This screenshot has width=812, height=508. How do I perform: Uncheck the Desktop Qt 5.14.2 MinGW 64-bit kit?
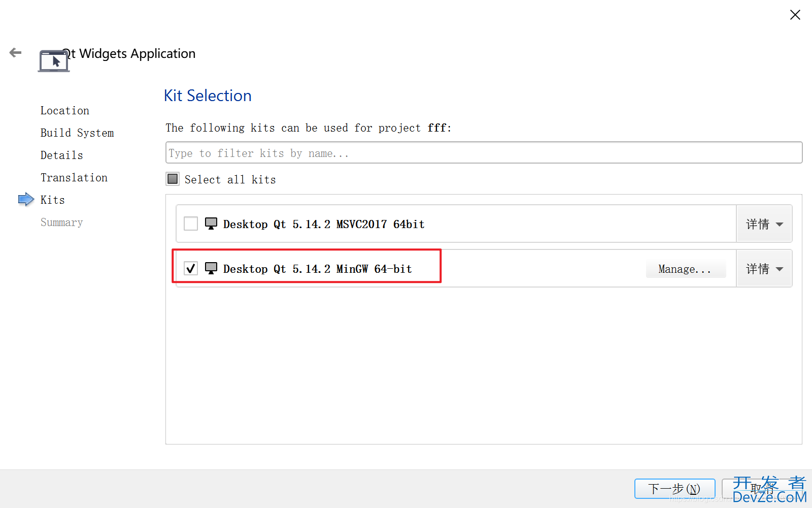tap(191, 268)
